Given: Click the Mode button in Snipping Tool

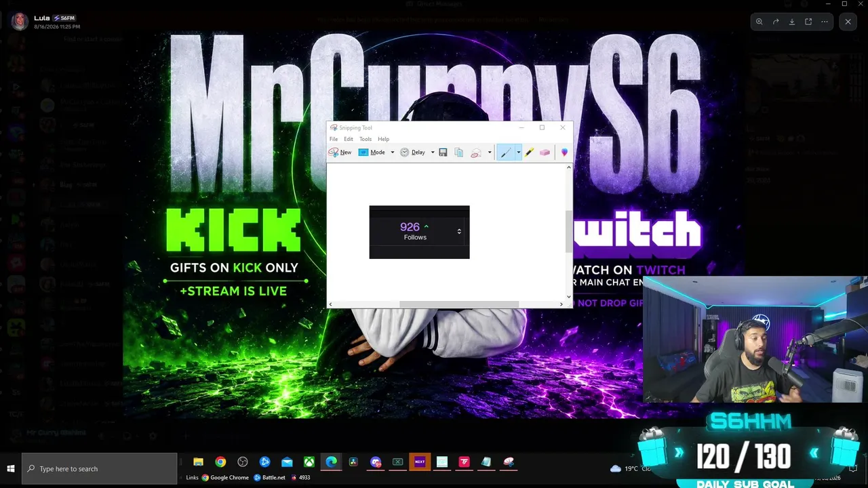Looking at the screenshot, I should click(x=372, y=152).
